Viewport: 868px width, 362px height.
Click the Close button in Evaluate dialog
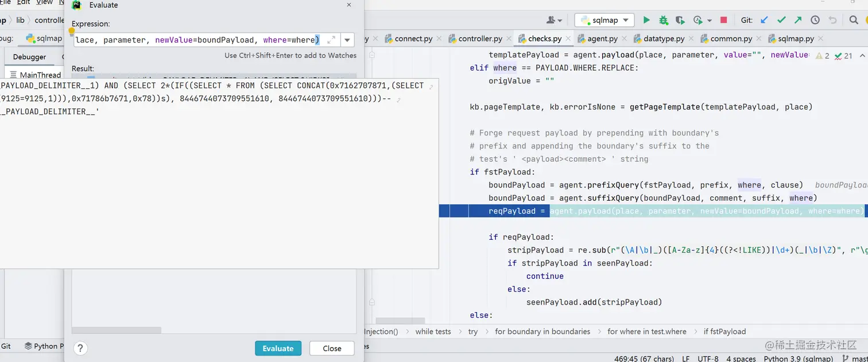pyautogui.click(x=332, y=348)
